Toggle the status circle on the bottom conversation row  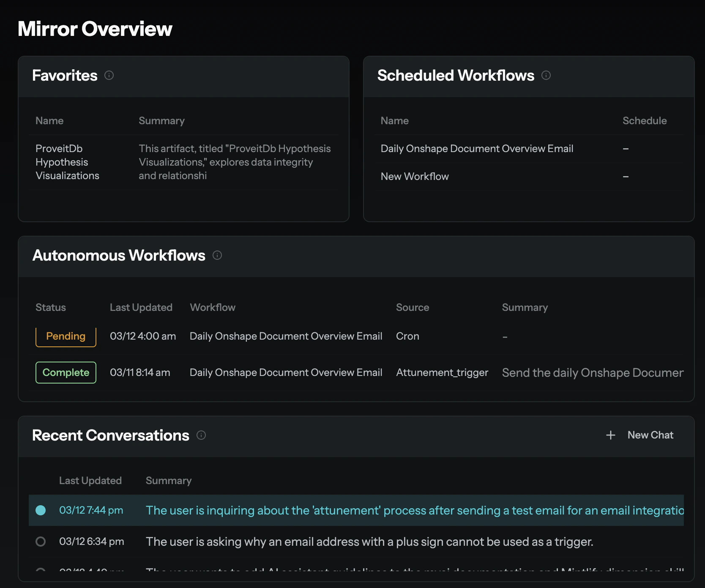[x=41, y=571]
